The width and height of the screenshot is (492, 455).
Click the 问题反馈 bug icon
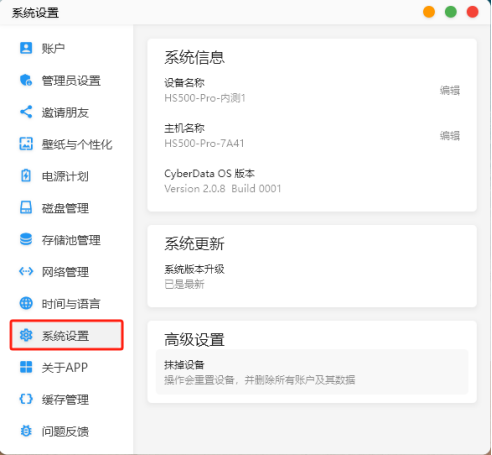26,431
